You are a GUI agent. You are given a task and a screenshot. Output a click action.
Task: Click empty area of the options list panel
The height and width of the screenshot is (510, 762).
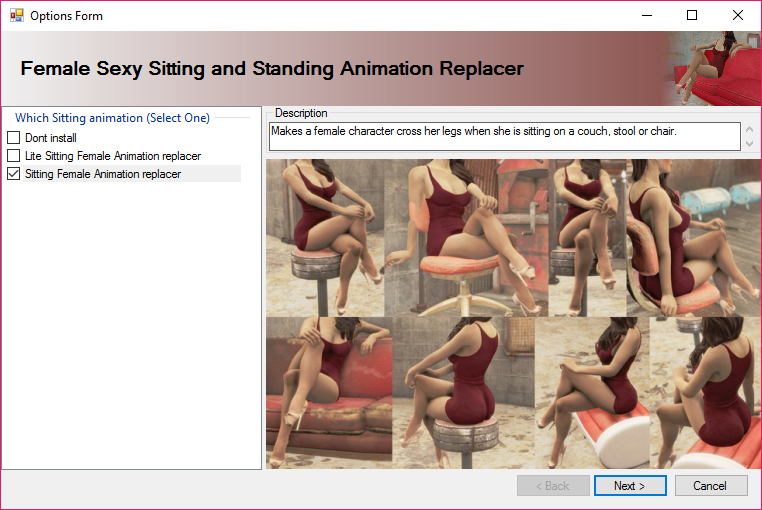[130, 330]
